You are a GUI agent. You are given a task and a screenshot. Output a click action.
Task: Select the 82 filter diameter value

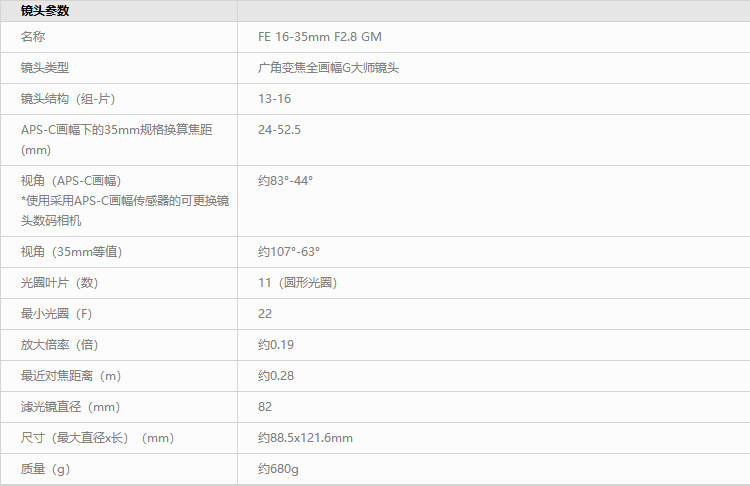click(x=265, y=407)
